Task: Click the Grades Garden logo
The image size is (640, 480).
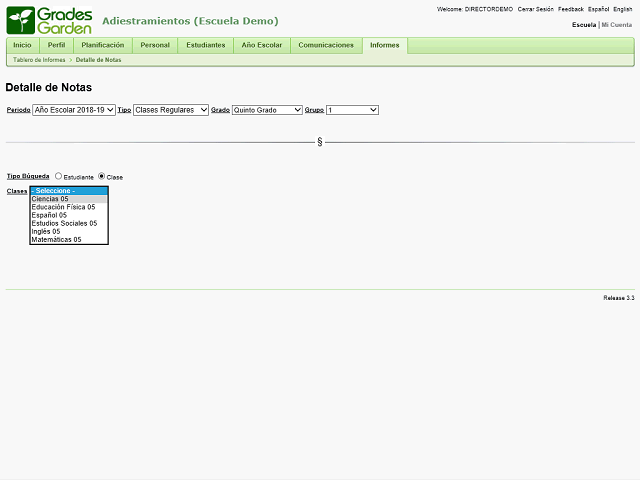Action: point(49,20)
